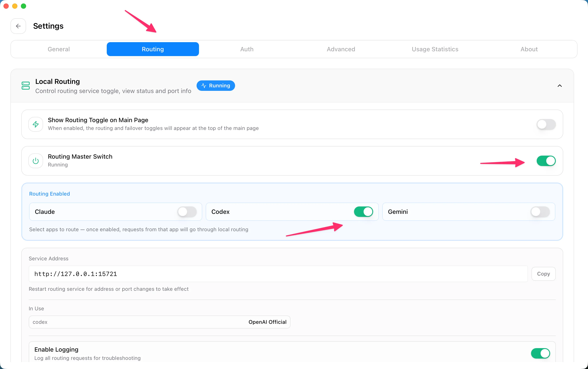Go to the Advanced tab
Image resolution: width=588 pixels, height=369 pixels.
click(x=341, y=49)
